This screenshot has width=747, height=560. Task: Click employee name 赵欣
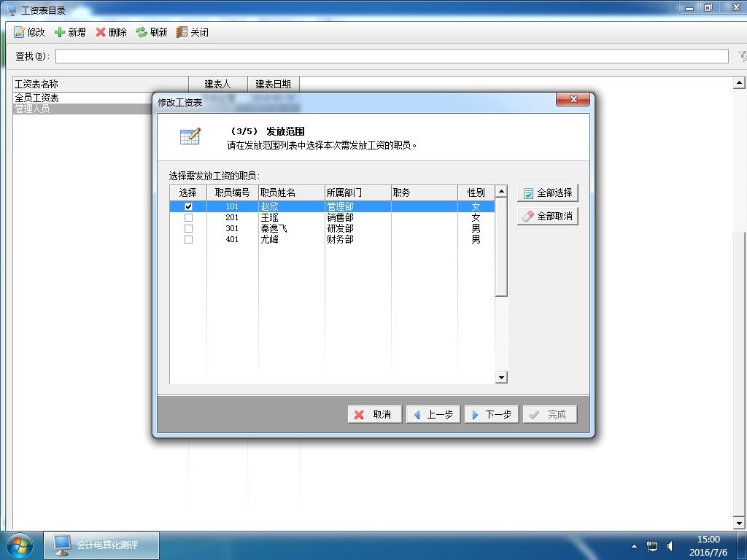[270, 206]
